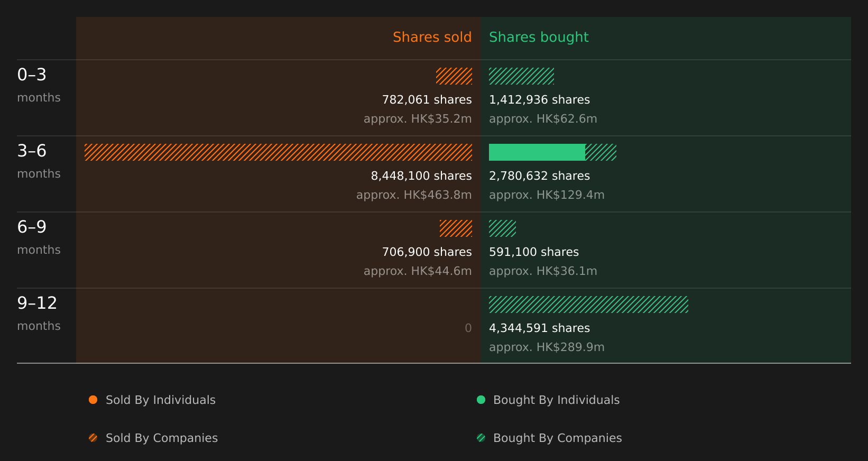Click the approx. HK$44.6m value
The image size is (868, 461).
click(x=418, y=271)
